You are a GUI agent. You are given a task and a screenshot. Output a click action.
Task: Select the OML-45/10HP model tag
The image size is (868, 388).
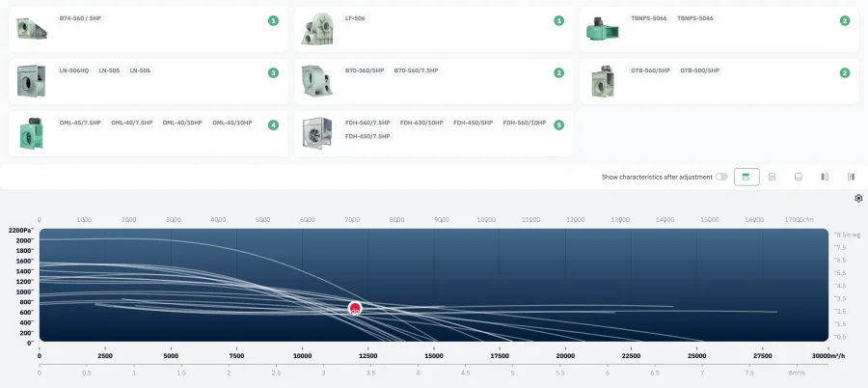click(x=231, y=123)
